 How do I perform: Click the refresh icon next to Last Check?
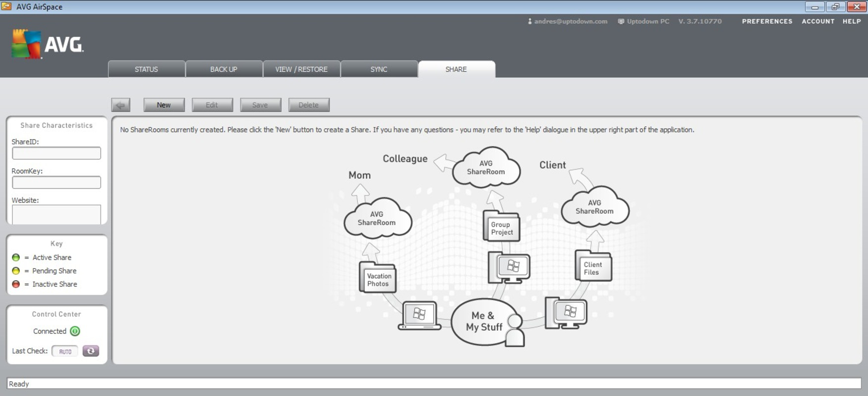91,351
